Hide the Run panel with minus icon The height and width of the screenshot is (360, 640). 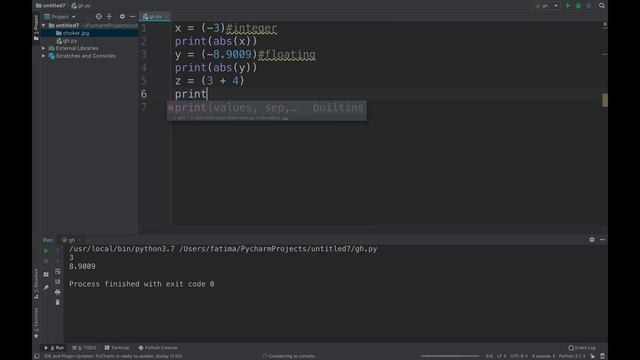[x=602, y=240]
